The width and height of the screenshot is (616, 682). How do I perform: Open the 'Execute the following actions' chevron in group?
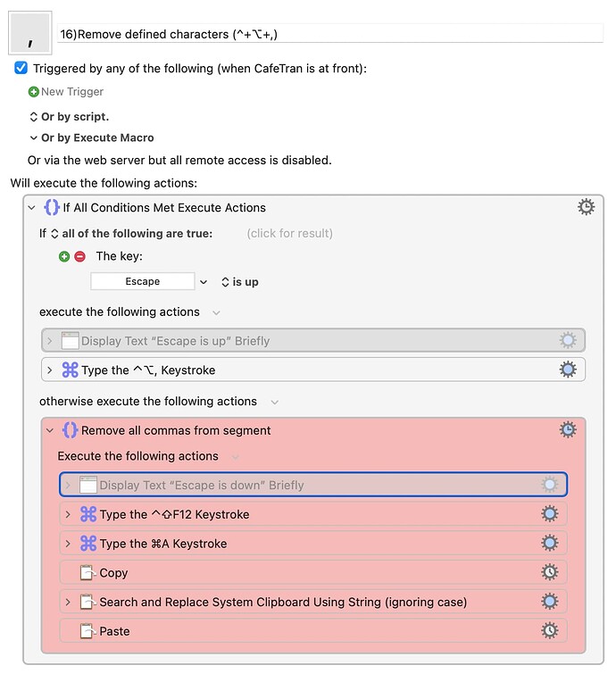(236, 457)
